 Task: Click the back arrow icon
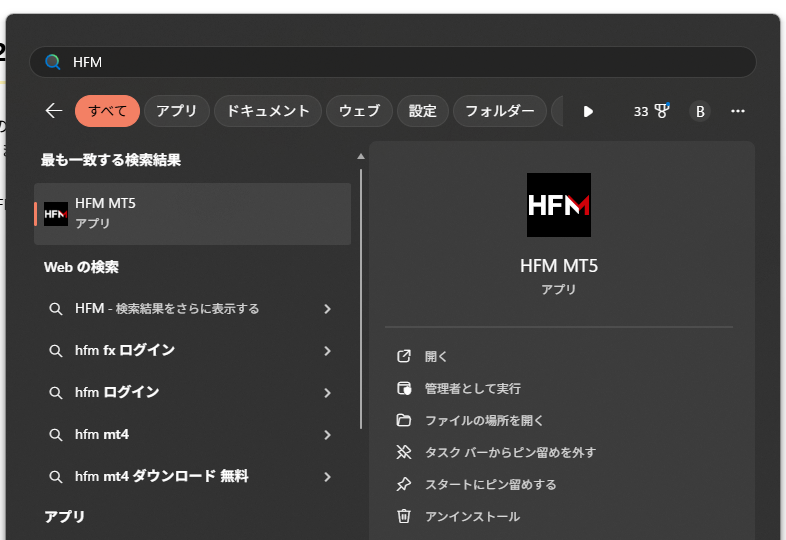[x=54, y=111]
